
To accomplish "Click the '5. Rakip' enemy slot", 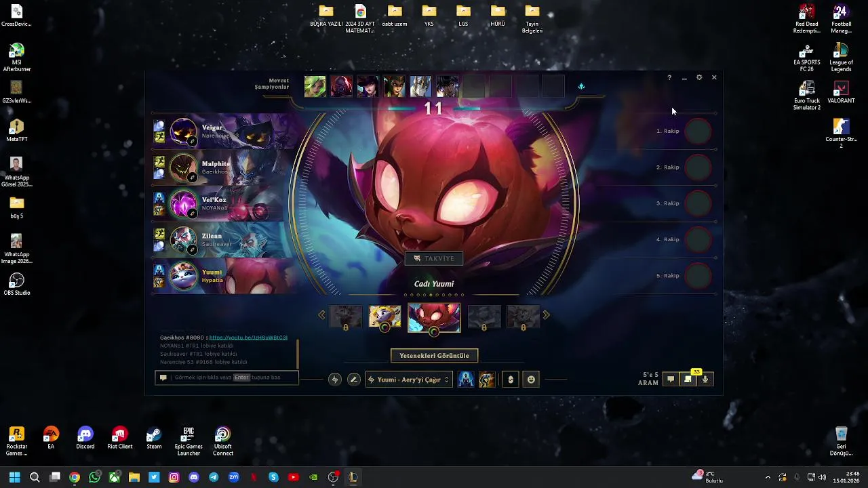I will pos(684,276).
